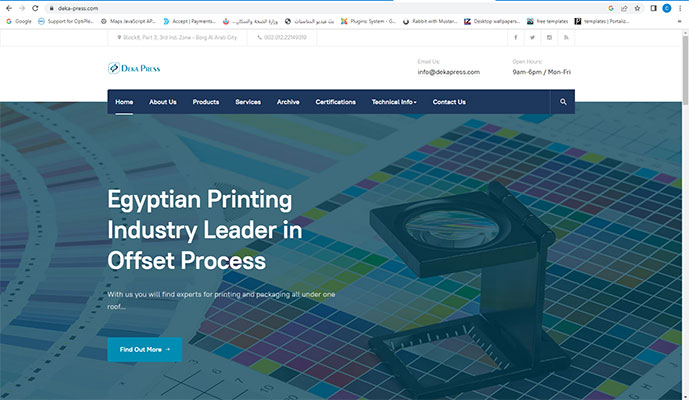Open the Support for OptiPle bookmark
This screenshot has width=689, height=400.
66,21
